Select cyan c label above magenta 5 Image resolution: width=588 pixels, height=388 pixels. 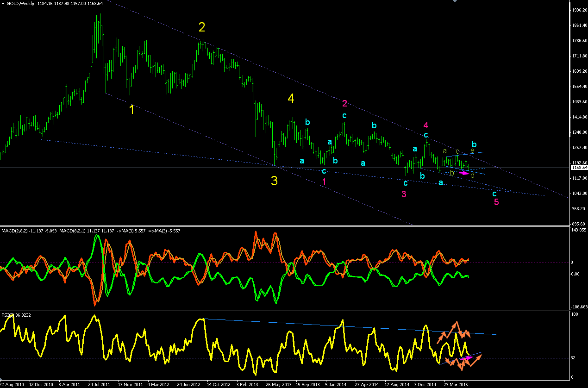coord(494,194)
